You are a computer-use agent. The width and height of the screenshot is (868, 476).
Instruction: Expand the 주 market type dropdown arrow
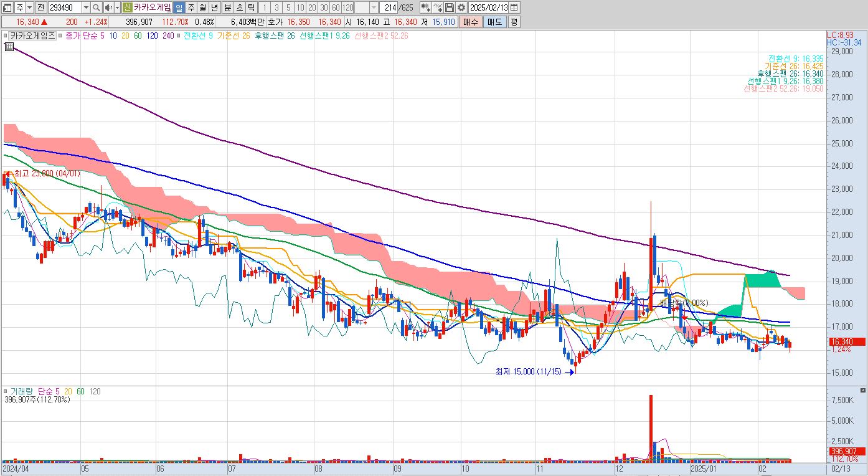(30, 7)
